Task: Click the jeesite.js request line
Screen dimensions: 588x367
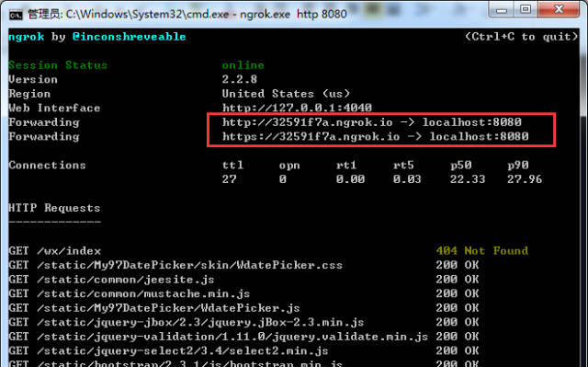Action: [x=243, y=280]
